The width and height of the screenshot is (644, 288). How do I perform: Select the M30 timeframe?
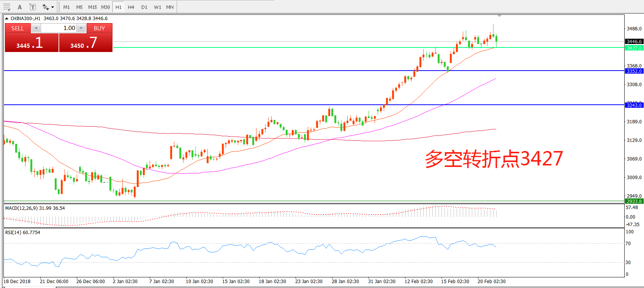pyautogui.click(x=106, y=7)
